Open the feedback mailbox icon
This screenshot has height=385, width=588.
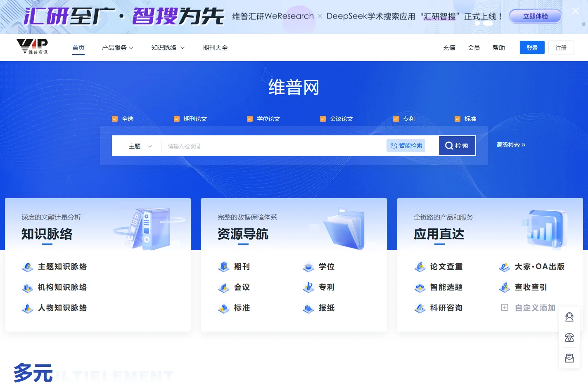tap(569, 358)
